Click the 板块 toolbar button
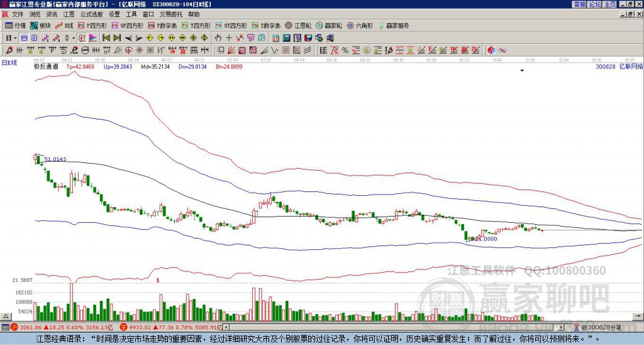The height and width of the screenshot is (345, 644). pyautogui.click(x=40, y=25)
